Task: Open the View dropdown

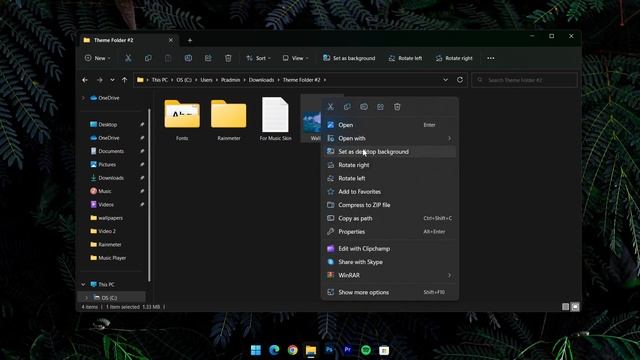Action: [x=296, y=58]
